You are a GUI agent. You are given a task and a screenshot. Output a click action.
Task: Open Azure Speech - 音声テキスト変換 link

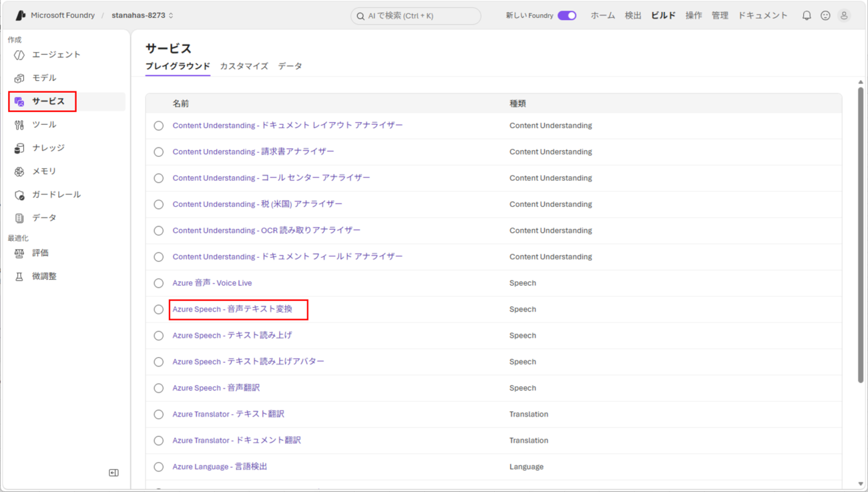(232, 309)
